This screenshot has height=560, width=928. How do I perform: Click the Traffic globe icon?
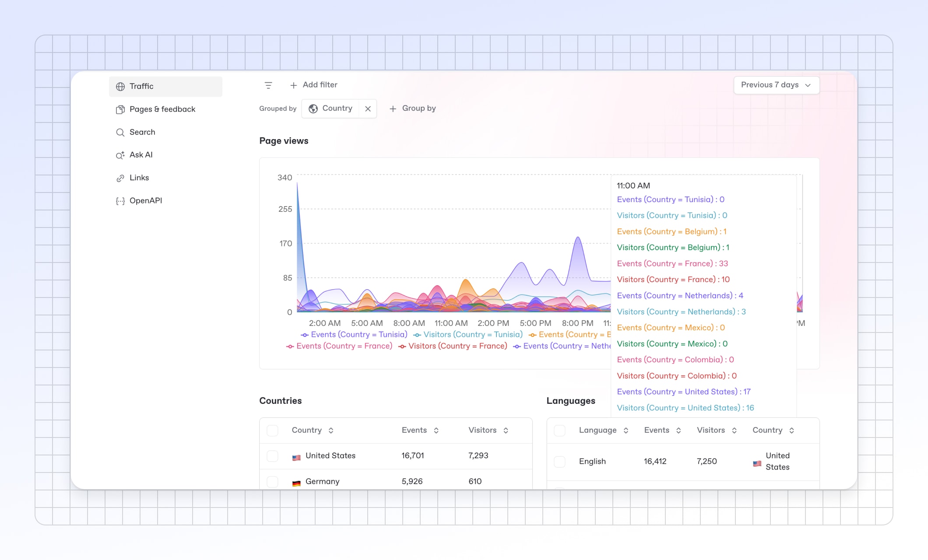click(x=120, y=87)
